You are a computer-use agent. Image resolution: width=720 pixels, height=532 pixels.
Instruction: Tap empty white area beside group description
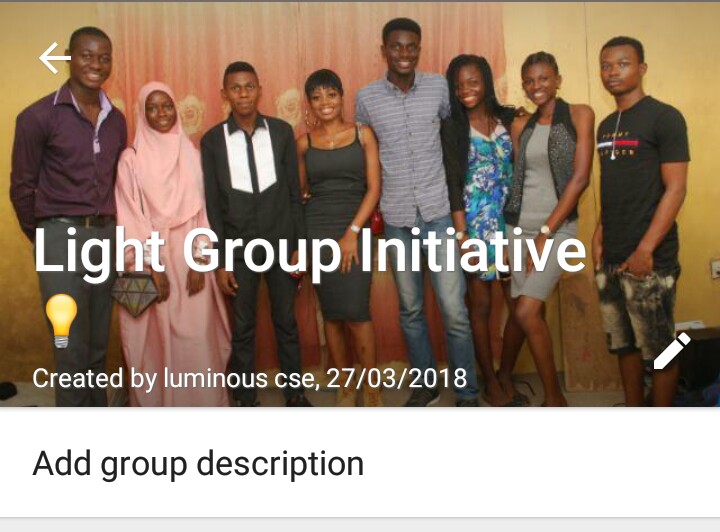[x=542, y=463]
